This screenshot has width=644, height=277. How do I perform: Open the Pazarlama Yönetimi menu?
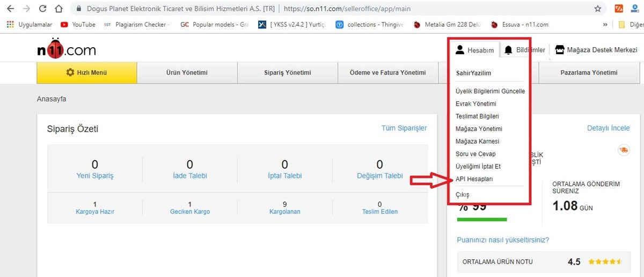[x=589, y=73]
